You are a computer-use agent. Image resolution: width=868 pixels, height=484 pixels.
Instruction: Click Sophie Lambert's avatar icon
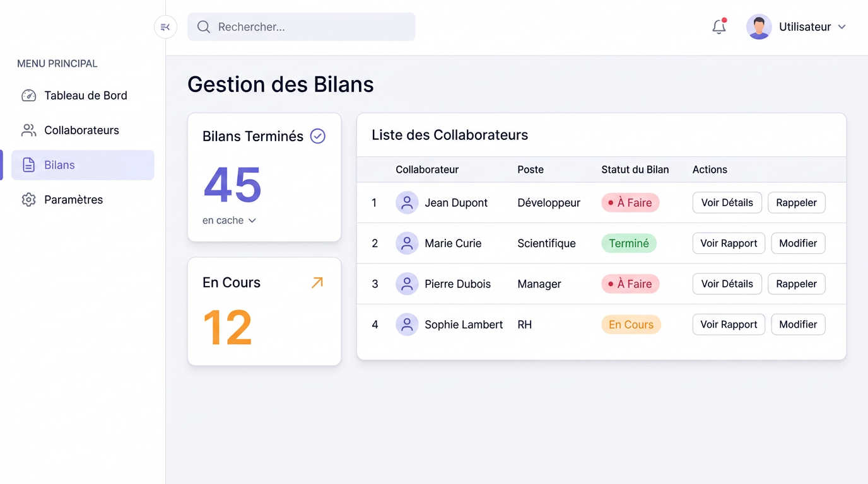click(x=407, y=325)
